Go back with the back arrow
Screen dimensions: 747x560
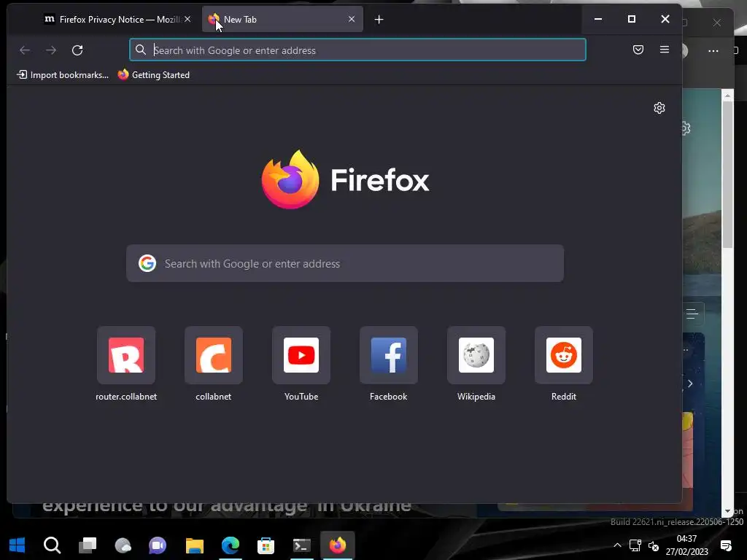[x=25, y=50]
